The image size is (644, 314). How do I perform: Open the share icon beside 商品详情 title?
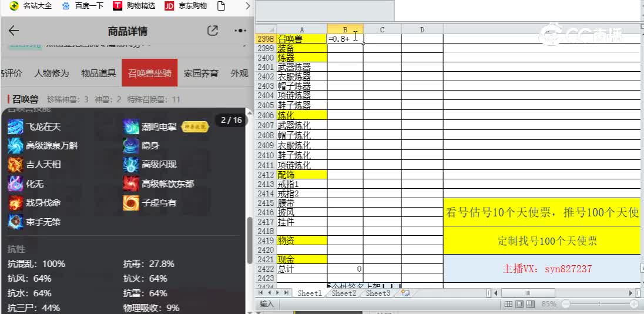(212, 31)
